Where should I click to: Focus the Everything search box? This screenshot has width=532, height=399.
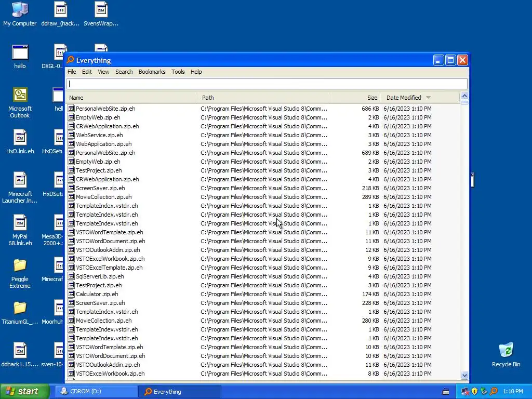tap(267, 84)
